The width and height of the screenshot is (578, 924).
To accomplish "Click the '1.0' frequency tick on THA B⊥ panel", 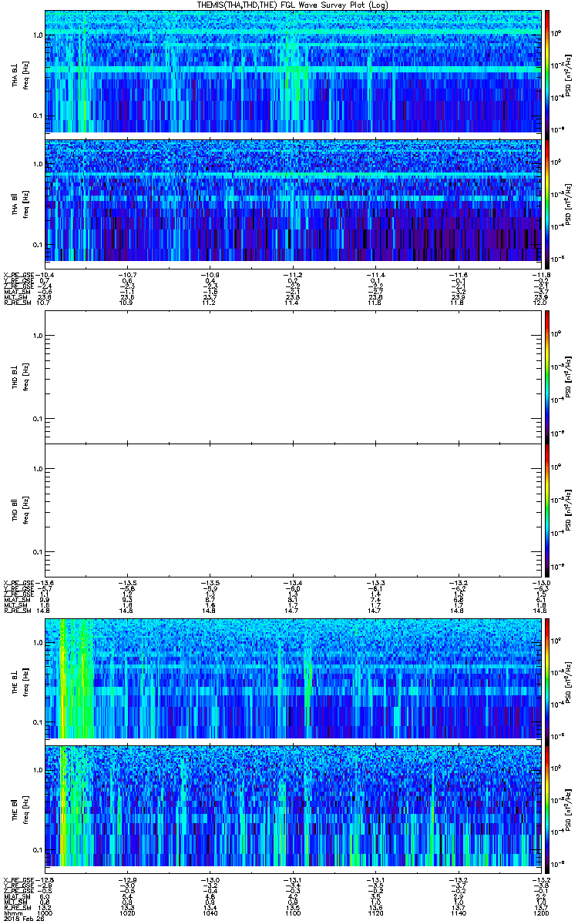I will (38, 35).
